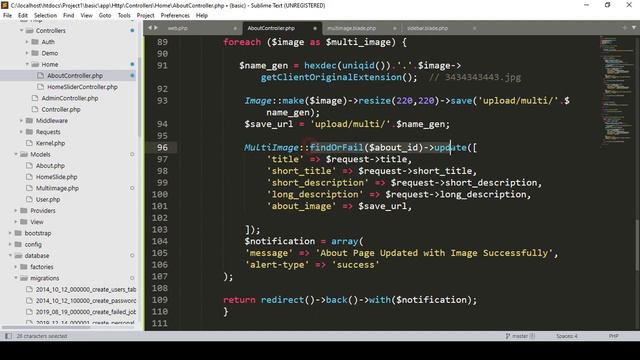The height and width of the screenshot is (360, 640).
Task: Expand the Auth folder arrow
Action: (27, 42)
